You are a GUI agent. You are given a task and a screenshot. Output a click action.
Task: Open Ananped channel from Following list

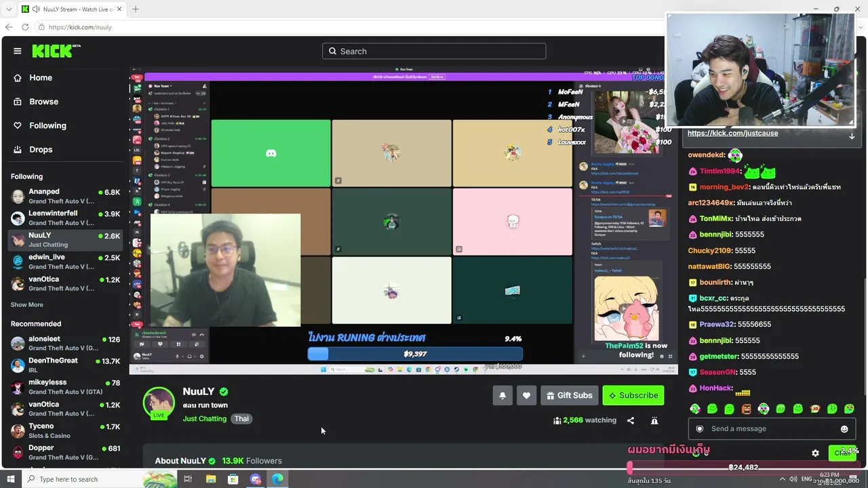coord(65,197)
